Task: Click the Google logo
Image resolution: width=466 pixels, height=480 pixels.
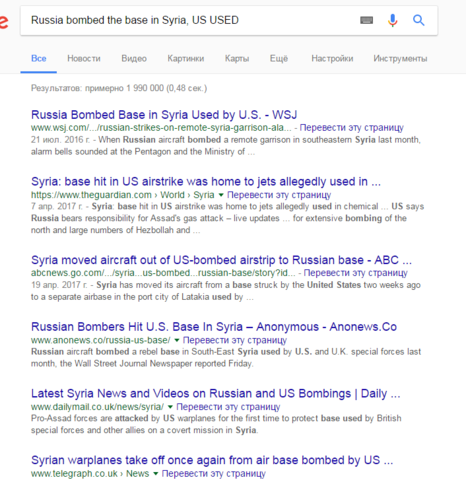Action: click(4, 21)
